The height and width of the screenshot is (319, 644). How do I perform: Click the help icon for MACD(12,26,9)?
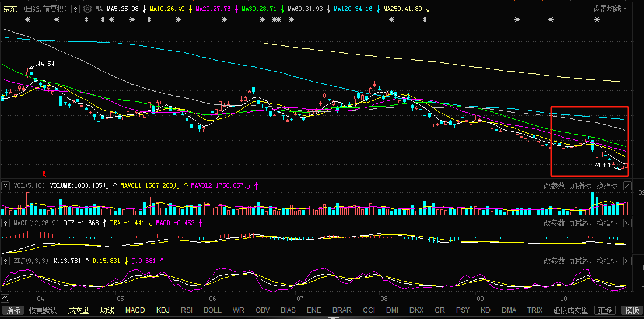pyautogui.click(x=6, y=223)
